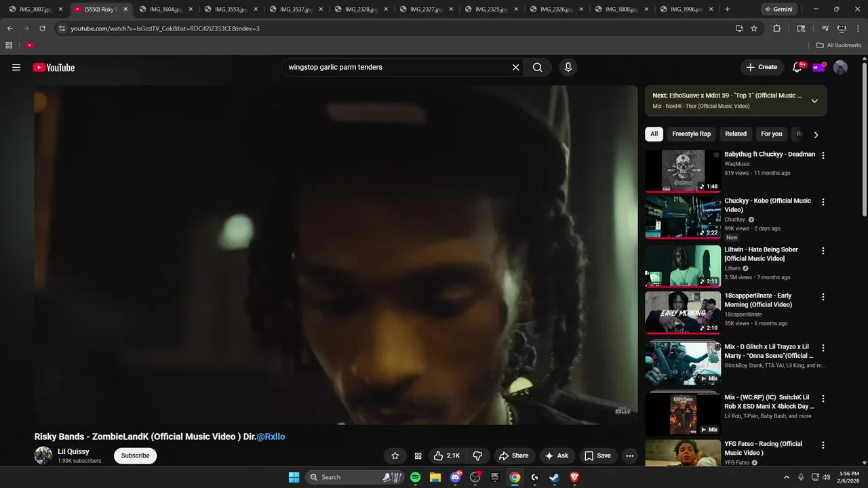
Task: Open the @Rxllo channel link
Action: click(x=271, y=436)
